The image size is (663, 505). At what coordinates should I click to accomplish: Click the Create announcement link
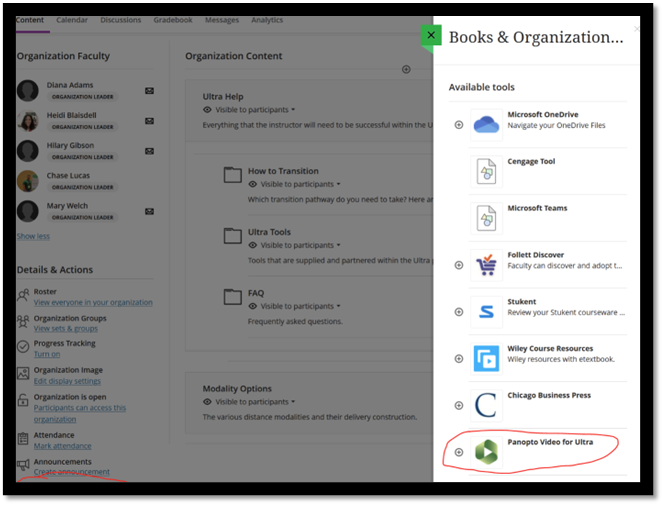click(72, 472)
